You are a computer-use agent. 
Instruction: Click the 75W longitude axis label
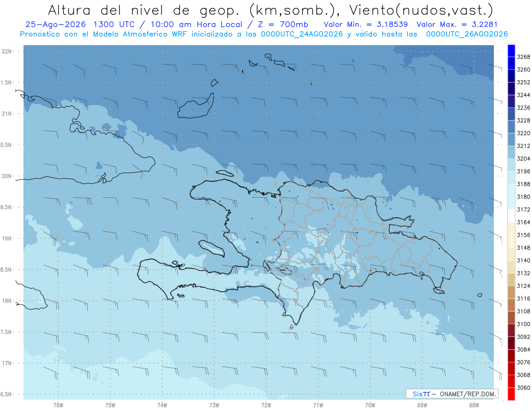click(110, 405)
